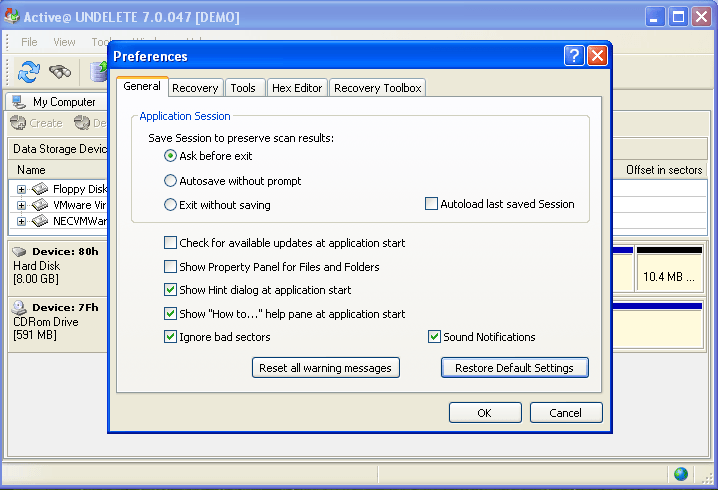Click the CDRom Drive device 7Fh icon
This screenshot has height=490, width=718.
(x=18, y=307)
